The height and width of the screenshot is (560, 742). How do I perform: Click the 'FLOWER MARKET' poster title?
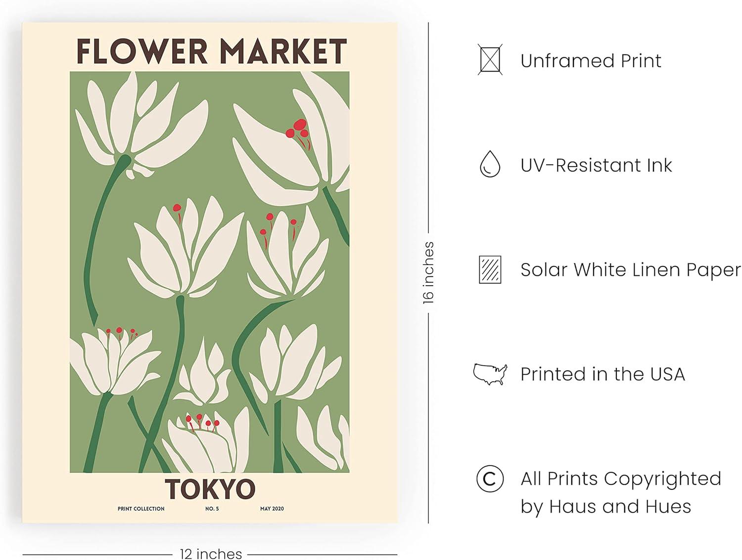click(x=211, y=51)
